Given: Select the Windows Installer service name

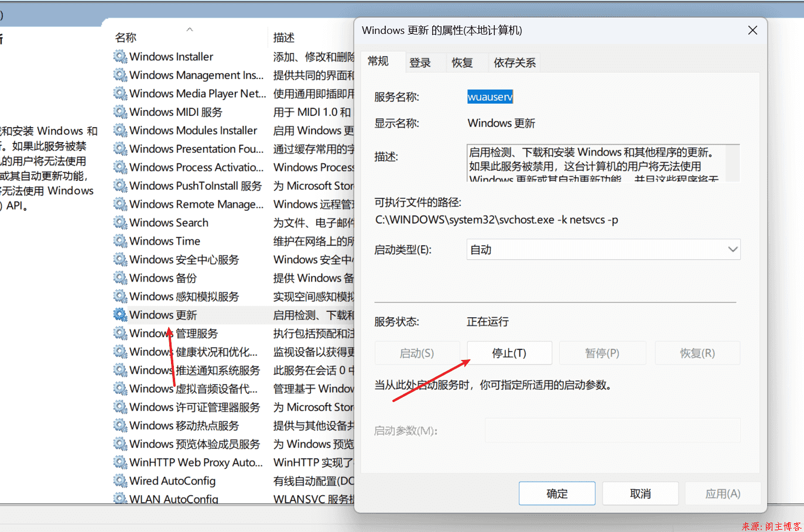Looking at the screenshot, I should pyautogui.click(x=171, y=57).
